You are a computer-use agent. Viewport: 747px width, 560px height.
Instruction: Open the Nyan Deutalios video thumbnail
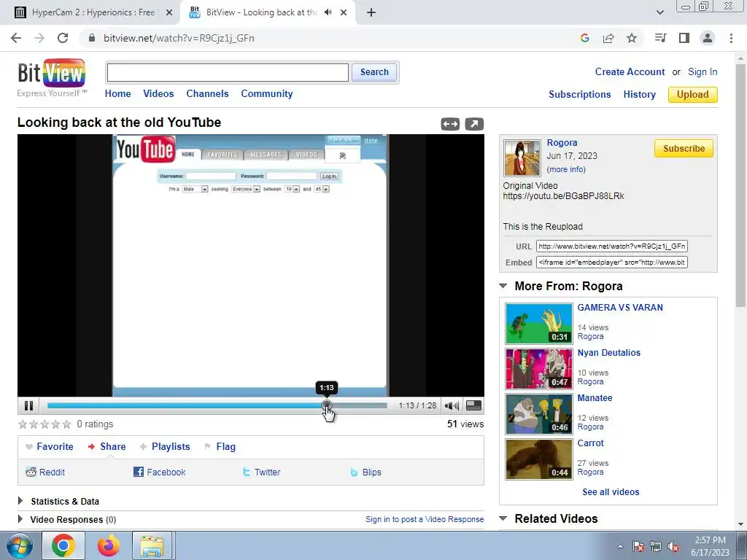[x=539, y=369]
